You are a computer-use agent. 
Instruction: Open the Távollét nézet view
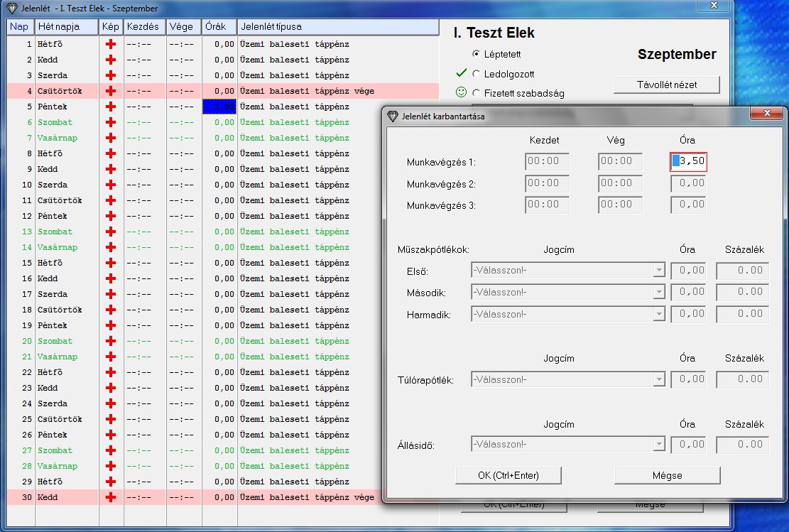666,85
